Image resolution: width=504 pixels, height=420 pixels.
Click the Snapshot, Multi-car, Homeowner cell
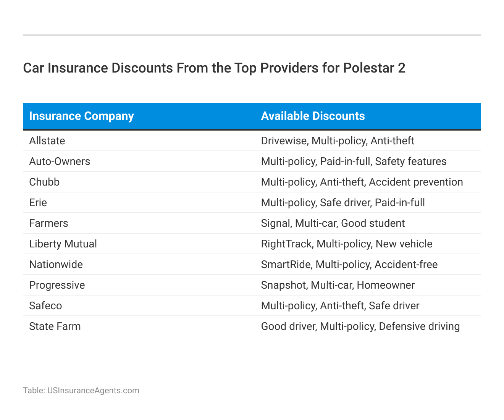[338, 285]
